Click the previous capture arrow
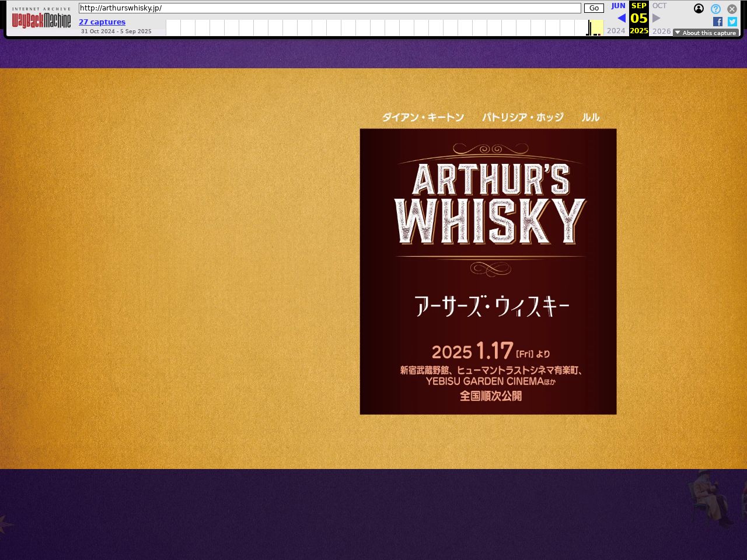The image size is (747, 560). [x=621, y=18]
